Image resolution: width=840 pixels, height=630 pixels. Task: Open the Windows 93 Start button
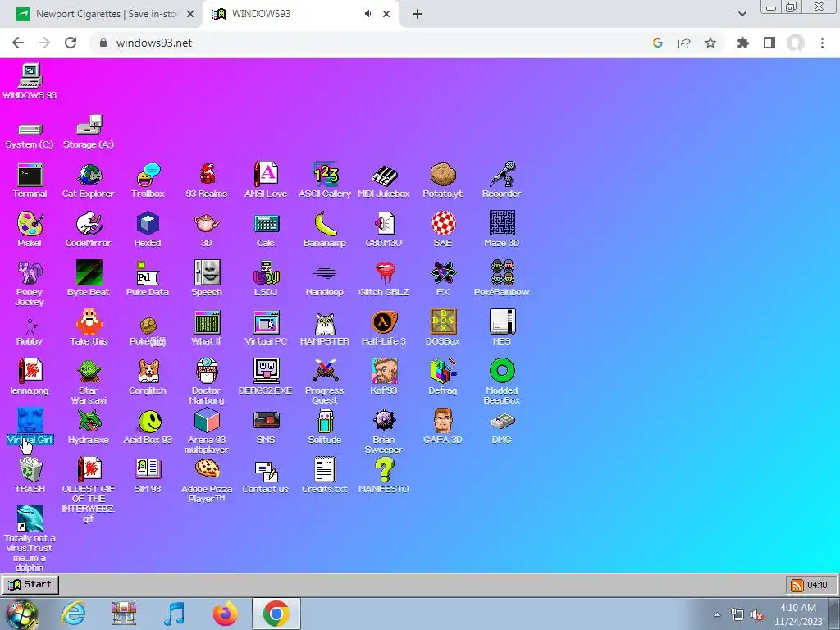coord(30,584)
